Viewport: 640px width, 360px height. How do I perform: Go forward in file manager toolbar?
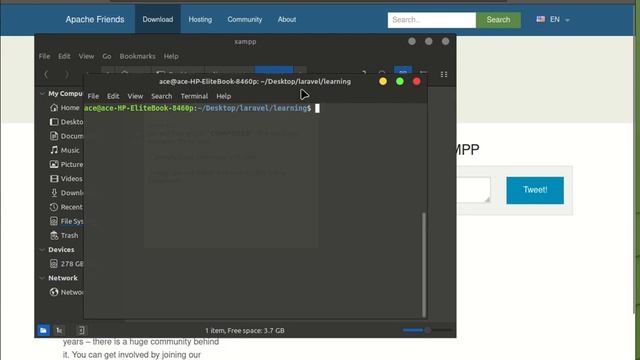(x=67, y=74)
